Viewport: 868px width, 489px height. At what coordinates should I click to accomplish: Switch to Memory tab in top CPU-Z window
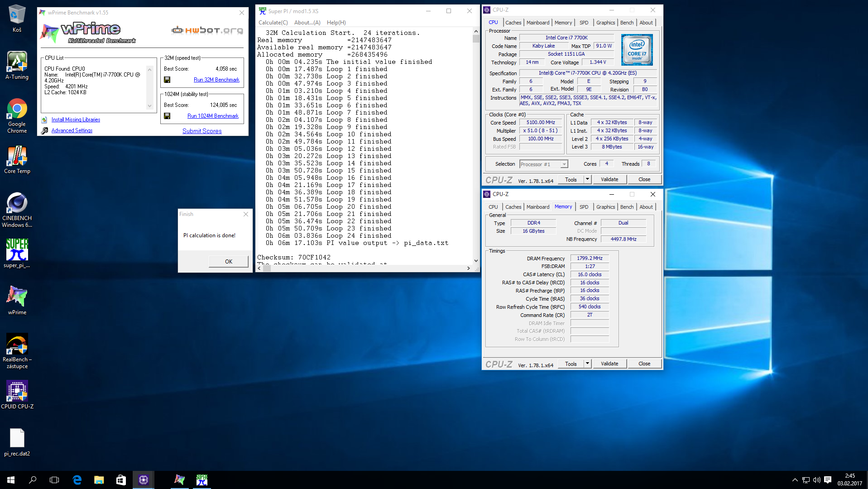click(x=563, y=23)
